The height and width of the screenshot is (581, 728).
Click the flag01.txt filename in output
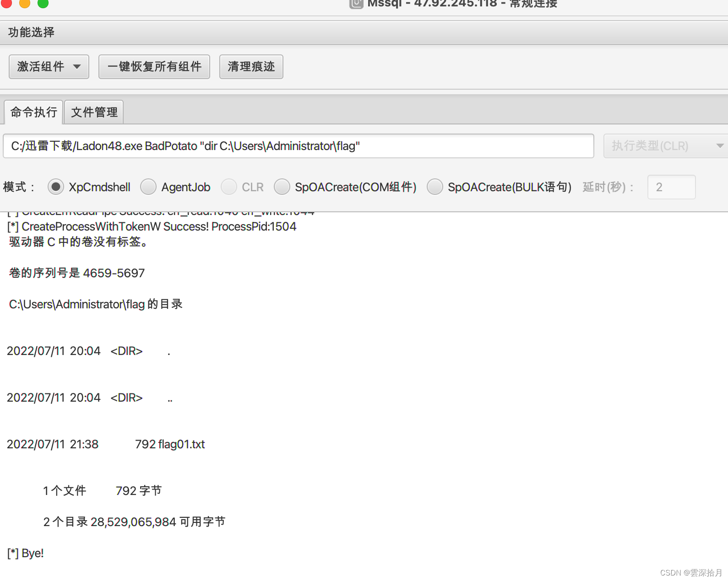coord(181,444)
